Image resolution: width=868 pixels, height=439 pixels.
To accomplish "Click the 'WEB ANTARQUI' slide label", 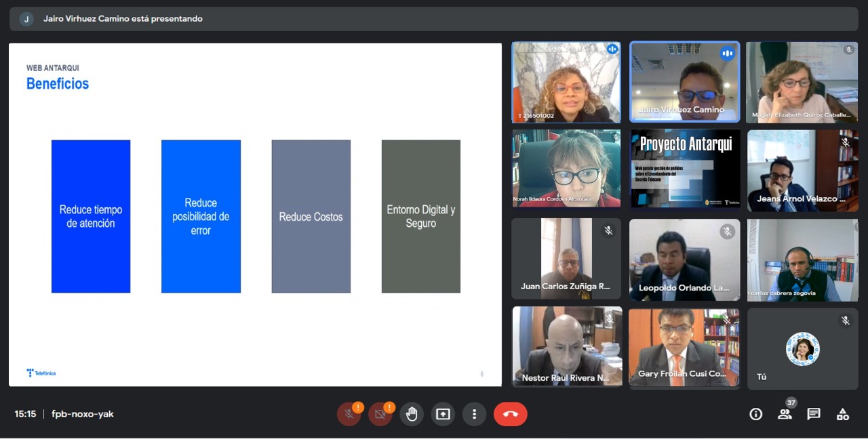I will [53, 68].
